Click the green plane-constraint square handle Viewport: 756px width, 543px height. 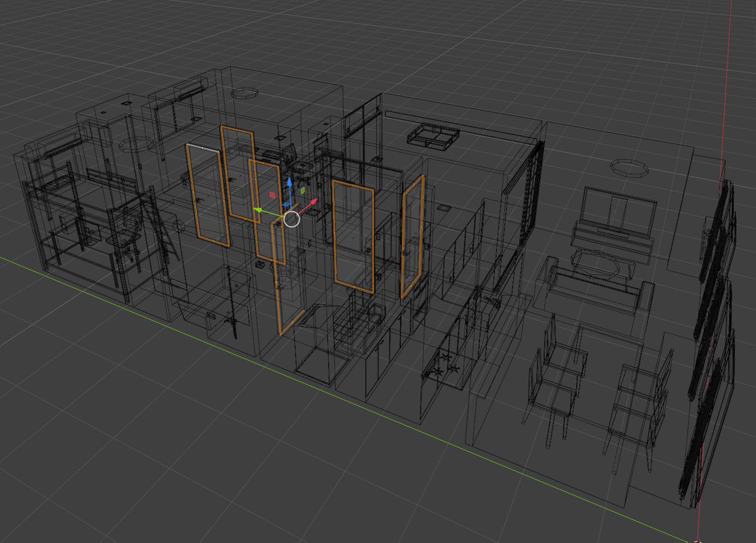(x=303, y=190)
